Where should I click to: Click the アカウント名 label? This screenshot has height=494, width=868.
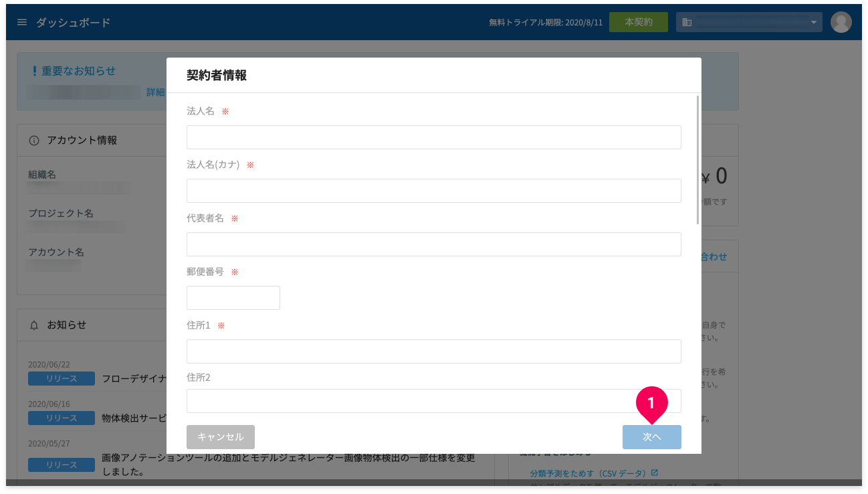56,252
